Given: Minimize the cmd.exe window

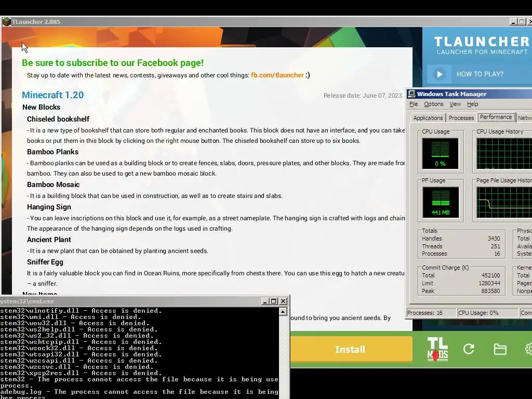Looking at the screenshot, I should (265, 301).
